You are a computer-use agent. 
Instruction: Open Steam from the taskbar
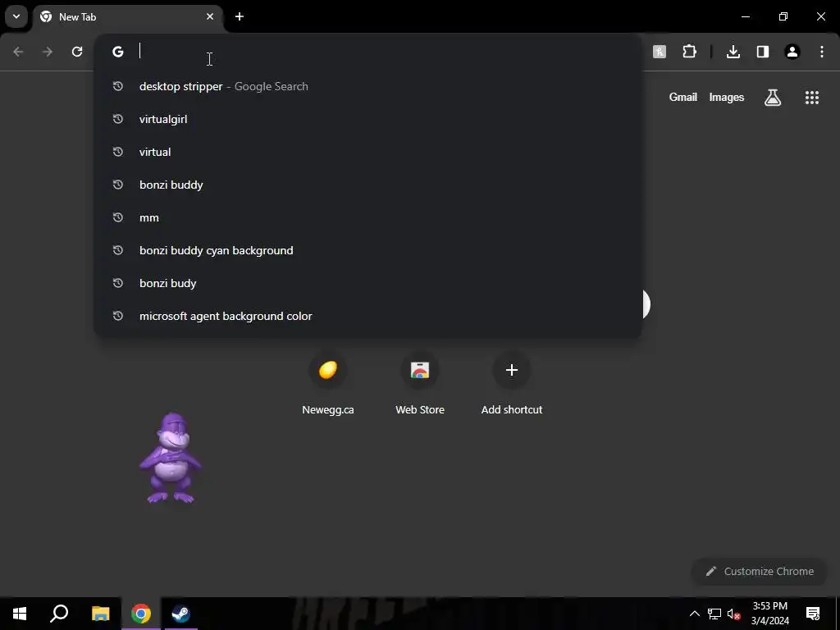pos(180,614)
